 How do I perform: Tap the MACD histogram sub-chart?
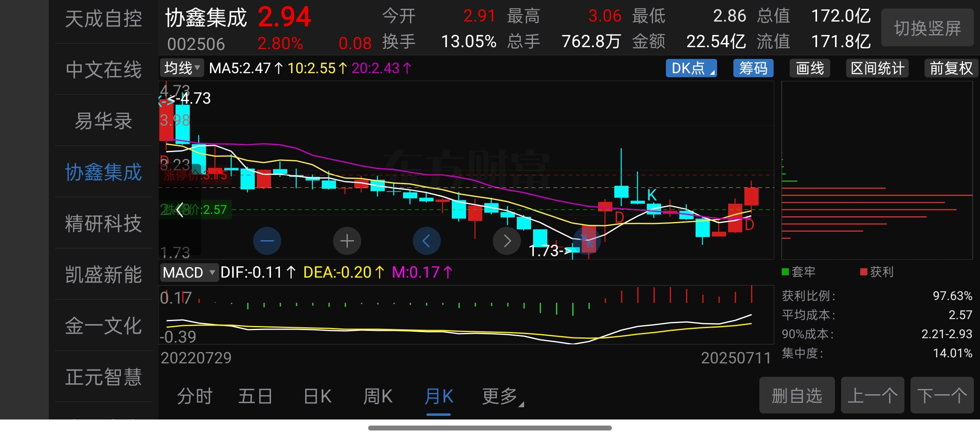tap(466, 315)
